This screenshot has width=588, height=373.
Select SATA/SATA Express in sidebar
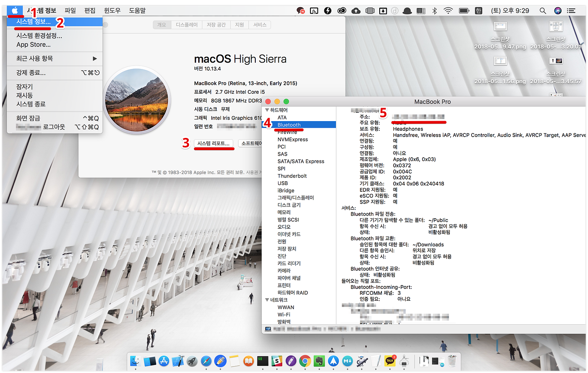(x=299, y=161)
